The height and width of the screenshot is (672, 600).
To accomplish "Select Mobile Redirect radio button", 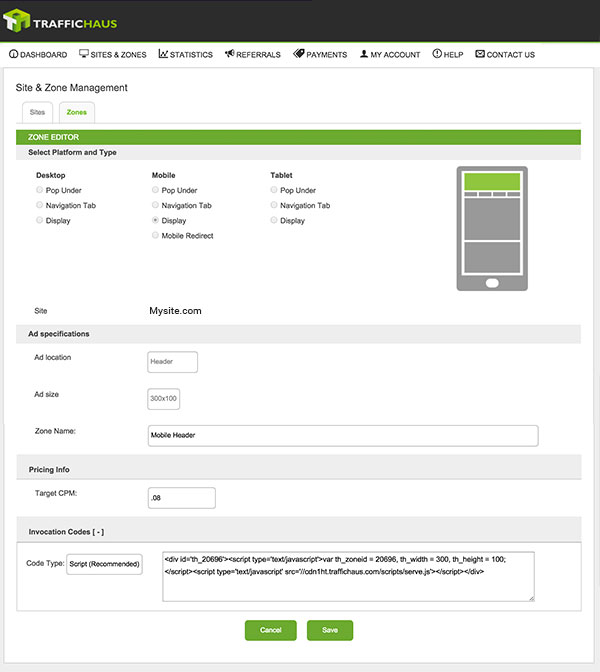I will [x=155, y=235].
